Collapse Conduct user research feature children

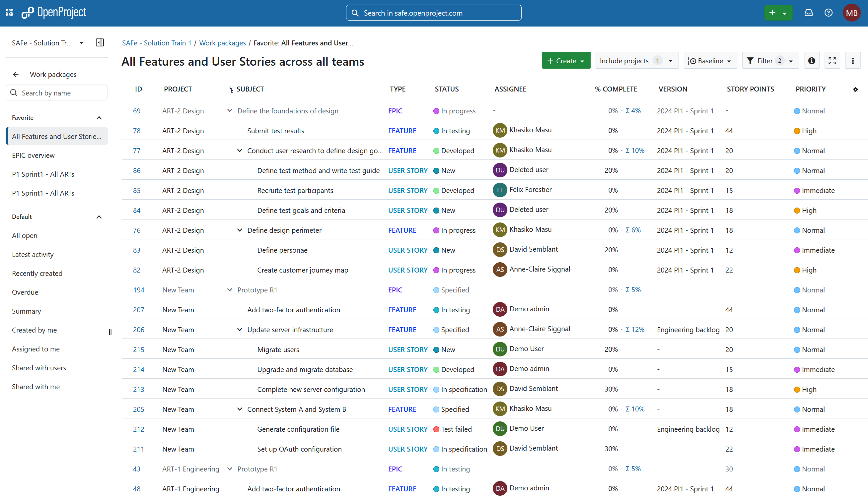point(240,150)
